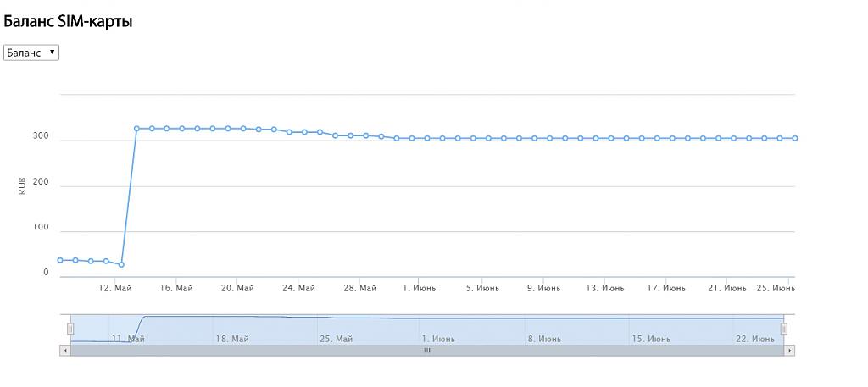Click the left navigator range handle
Image resolution: width=868 pixels, height=387 pixels.
pos(70,329)
